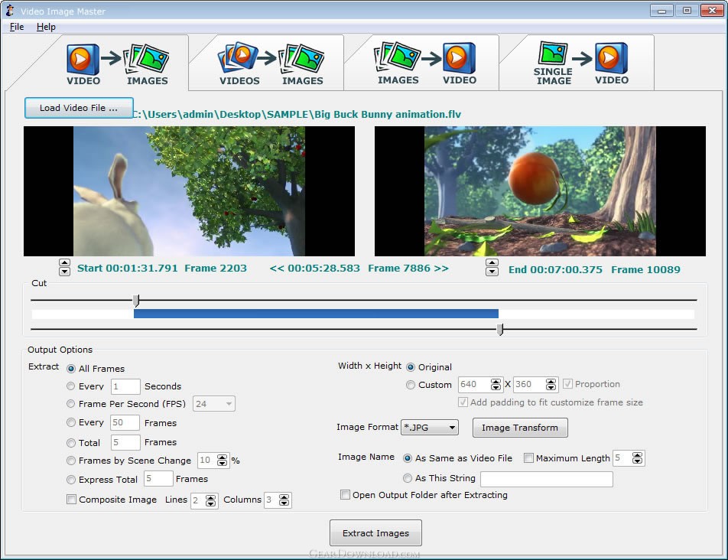Viewport: 728px width, 560px height.
Task: Click the End 00:07:00.375 timestamp
Action: (555, 270)
